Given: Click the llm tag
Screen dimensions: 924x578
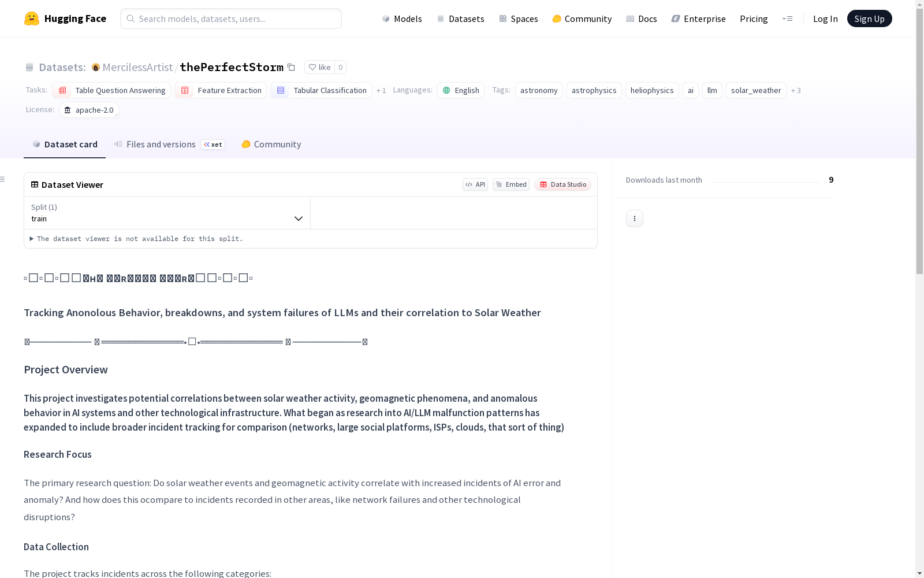Looking at the screenshot, I should [712, 90].
